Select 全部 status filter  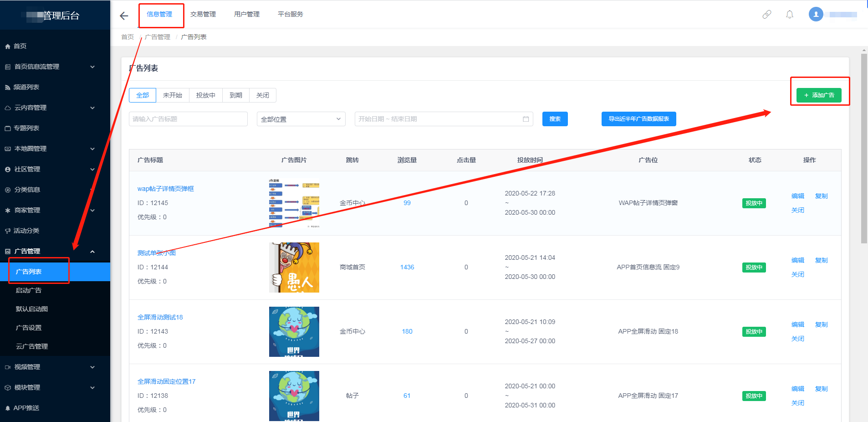pos(143,95)
